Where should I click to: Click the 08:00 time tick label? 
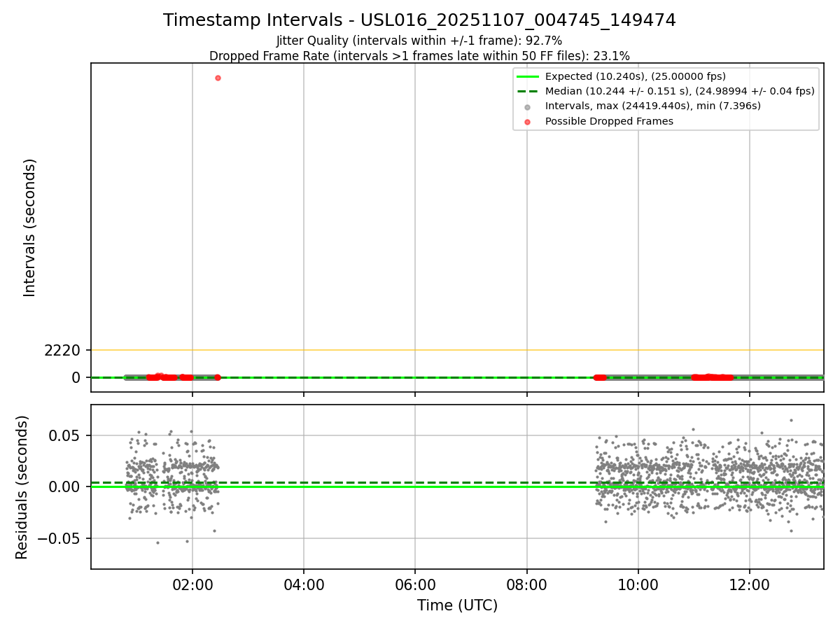[527, 584]
